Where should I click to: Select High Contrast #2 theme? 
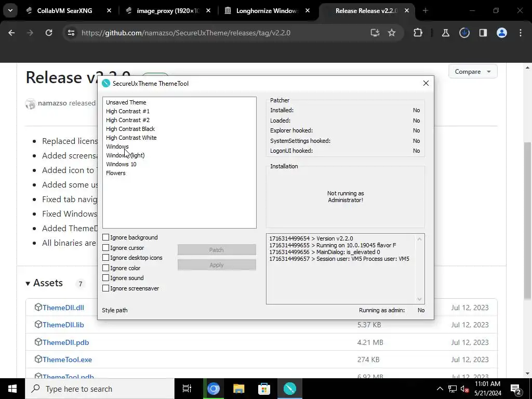pos(128,120)
